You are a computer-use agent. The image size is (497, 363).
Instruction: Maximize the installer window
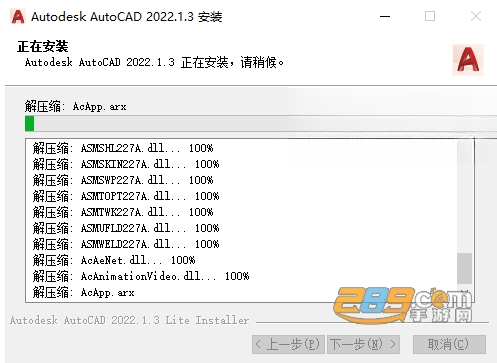point(430,16)
